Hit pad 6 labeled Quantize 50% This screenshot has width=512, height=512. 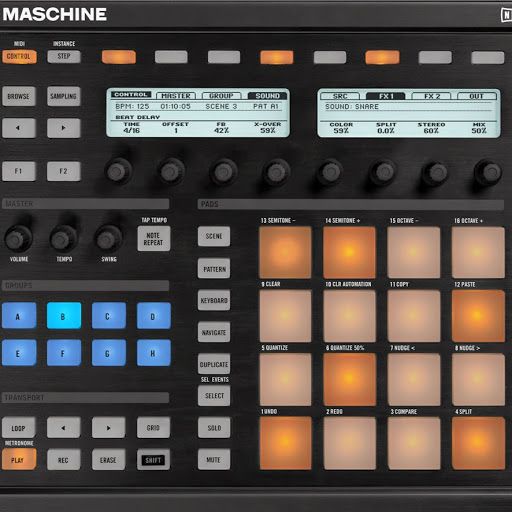click(x=349, y=379)
